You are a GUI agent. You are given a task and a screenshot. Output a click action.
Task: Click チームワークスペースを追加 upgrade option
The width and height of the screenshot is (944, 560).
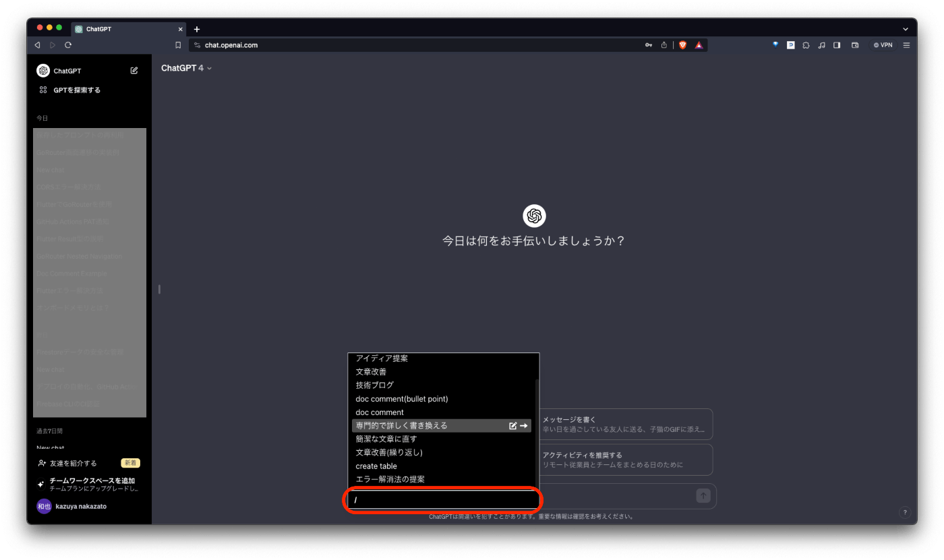88,484
